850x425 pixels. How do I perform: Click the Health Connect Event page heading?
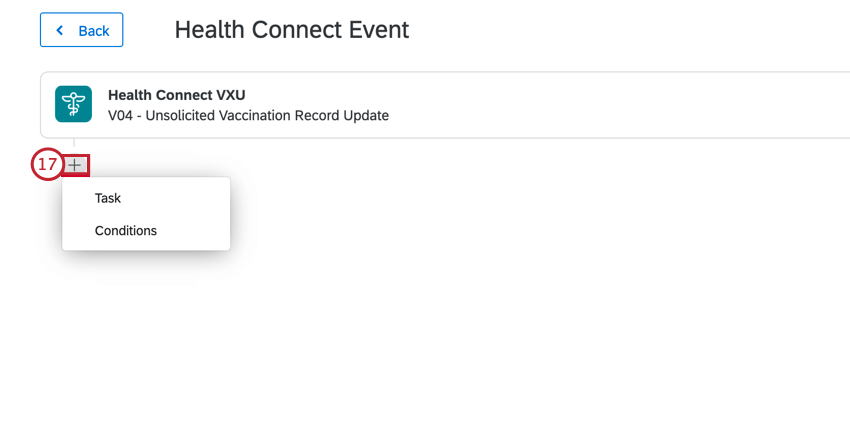click(292, 30)
